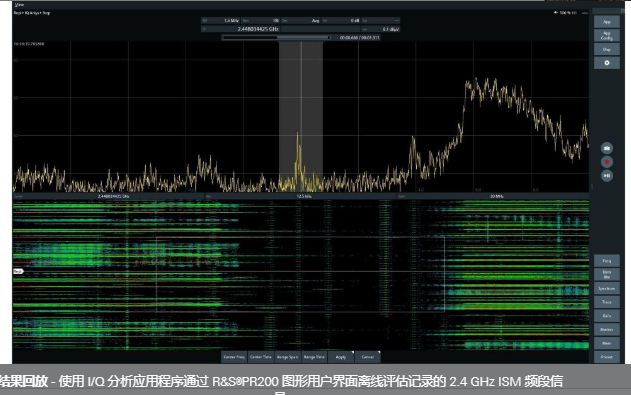Click the Cancel button
Viewport: 631px width, 395px height.
point(368,357)
